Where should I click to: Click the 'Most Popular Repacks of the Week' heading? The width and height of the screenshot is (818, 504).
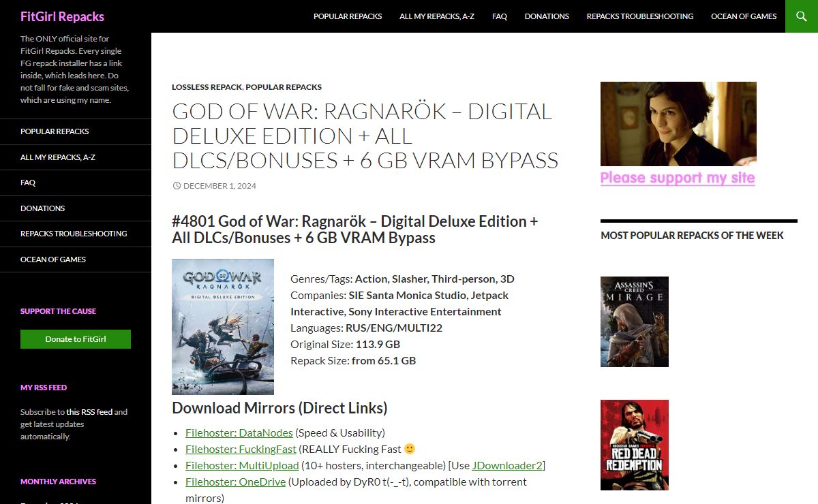(x=693, y=235)
